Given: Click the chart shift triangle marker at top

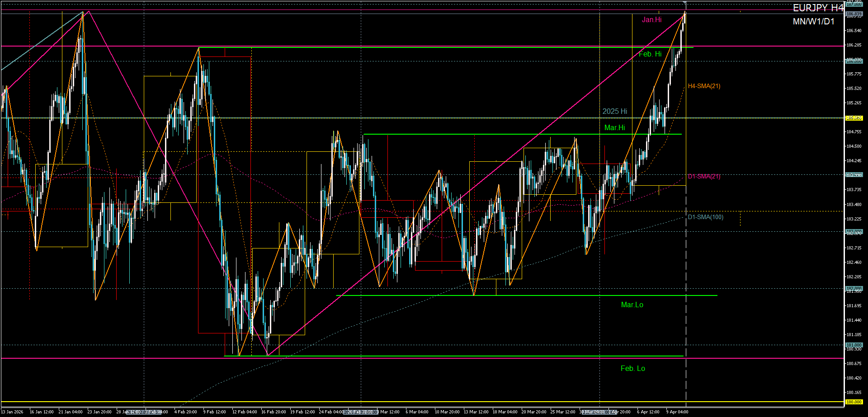Looking at the screenshot, I should (684, 3).
